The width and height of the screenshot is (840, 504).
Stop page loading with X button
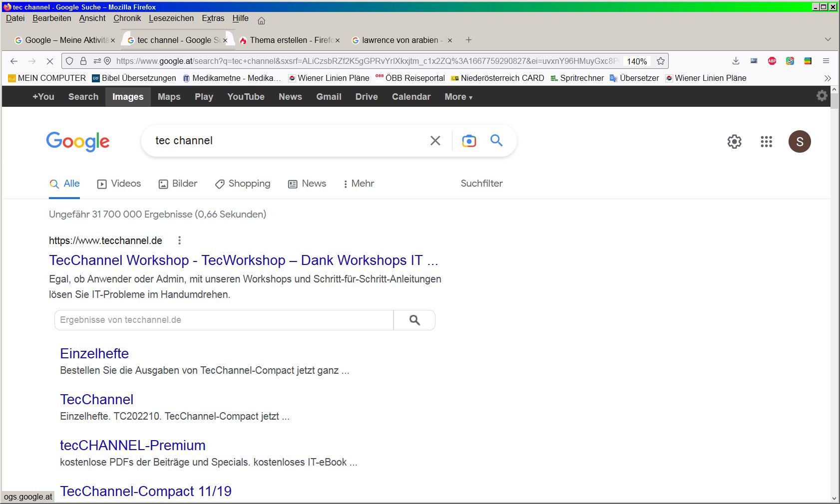coord(49,61)
